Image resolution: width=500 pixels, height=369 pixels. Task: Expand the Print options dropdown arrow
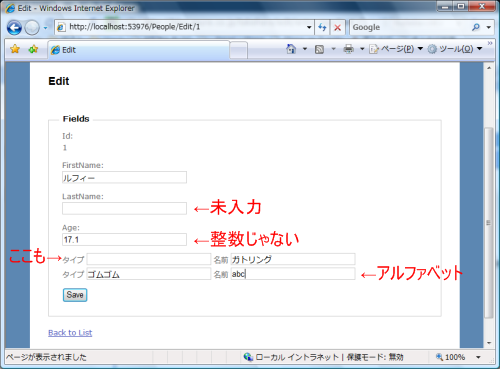tap(362, 49)
